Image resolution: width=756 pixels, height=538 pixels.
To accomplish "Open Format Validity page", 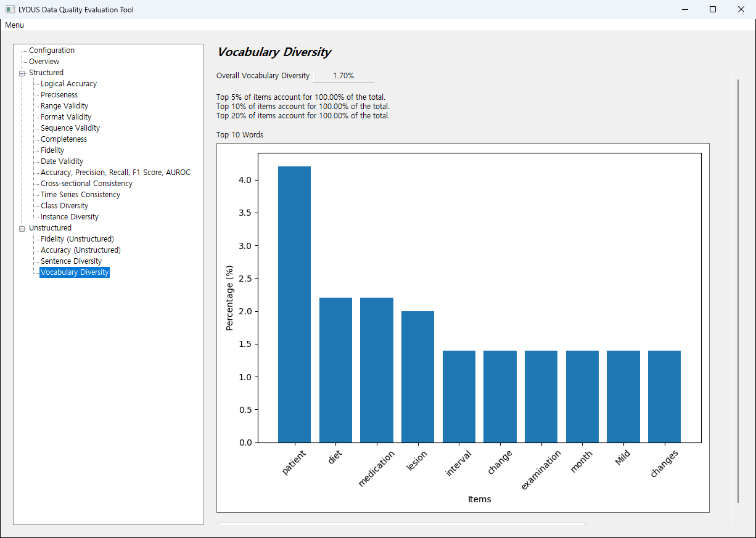I will pos(66,117).
